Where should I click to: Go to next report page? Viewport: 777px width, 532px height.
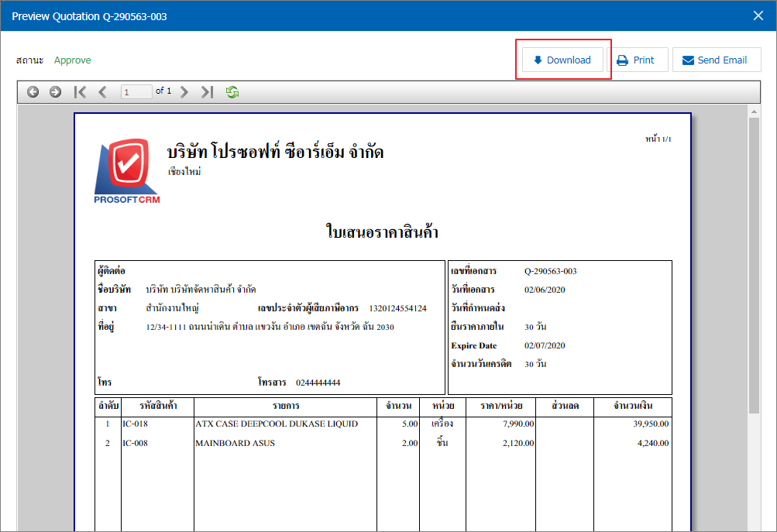(184, 91)
